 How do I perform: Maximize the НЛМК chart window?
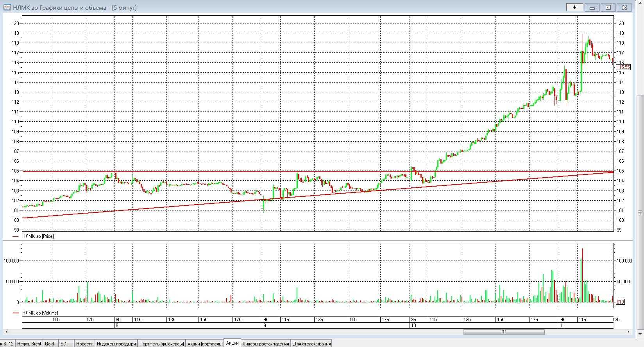608,7
